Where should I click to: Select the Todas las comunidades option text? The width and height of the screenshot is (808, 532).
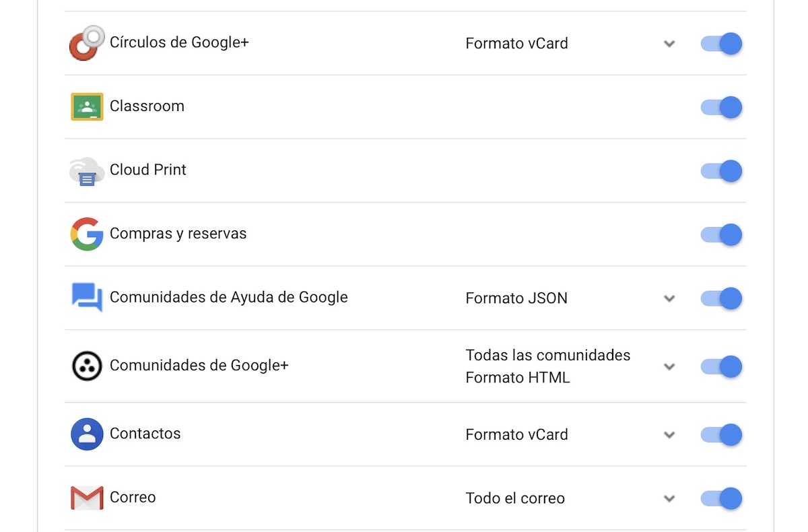point(548,355)
